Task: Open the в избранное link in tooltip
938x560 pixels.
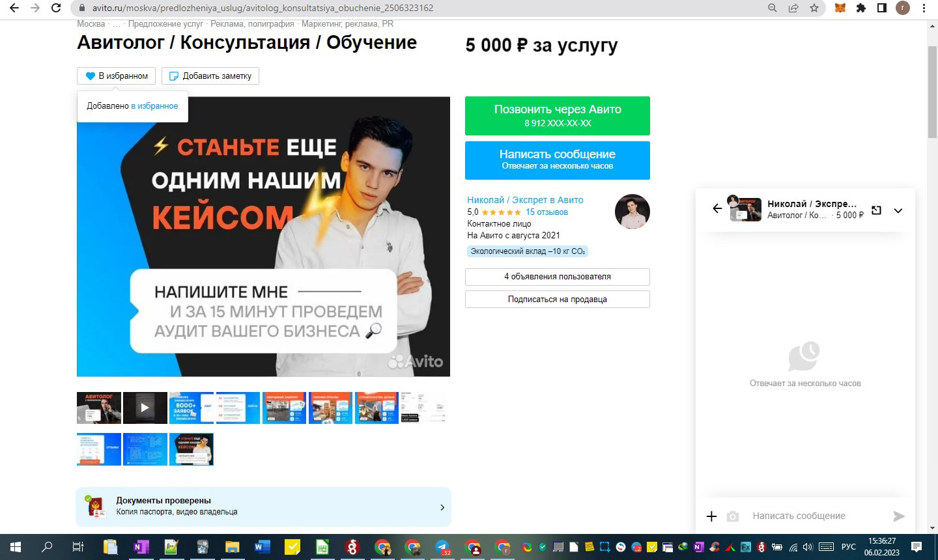Action: click(154, 105)
